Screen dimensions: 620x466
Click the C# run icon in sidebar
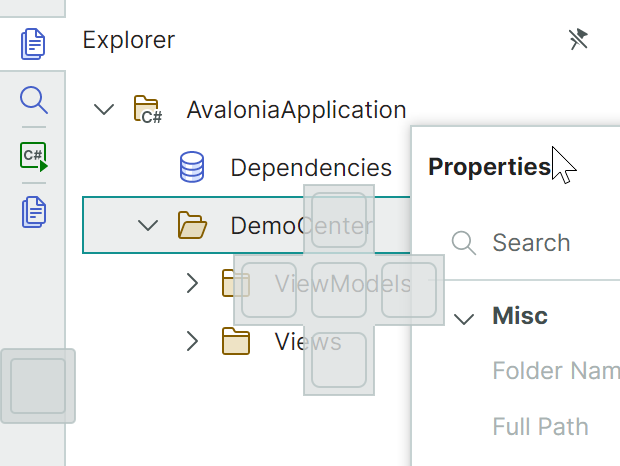point(33,156)
